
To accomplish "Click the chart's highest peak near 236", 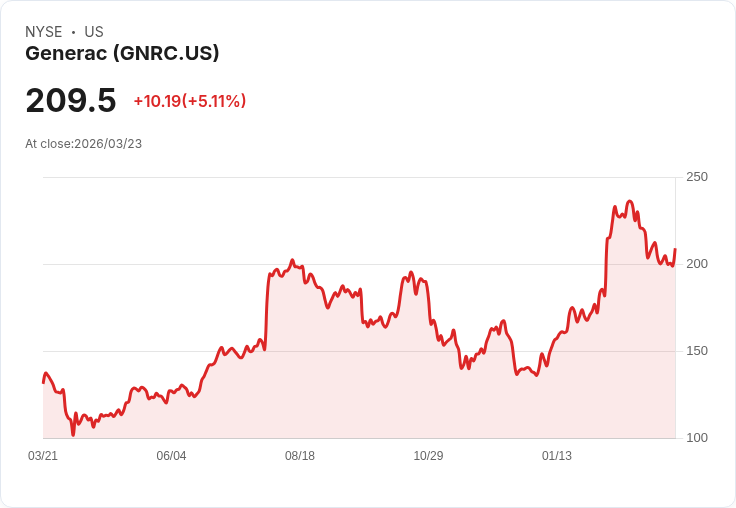I will pos(630,201).
